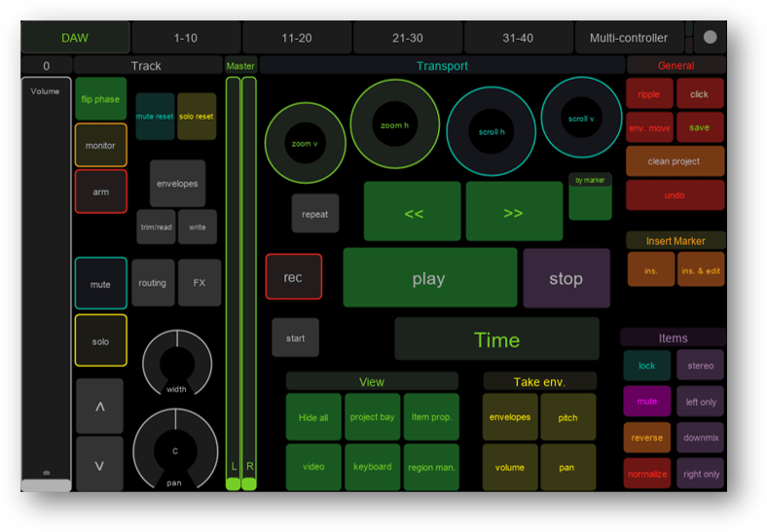Enable the repeat loop toggle
The width and height of the screenshot is (767, 532).
coord(315,213)
